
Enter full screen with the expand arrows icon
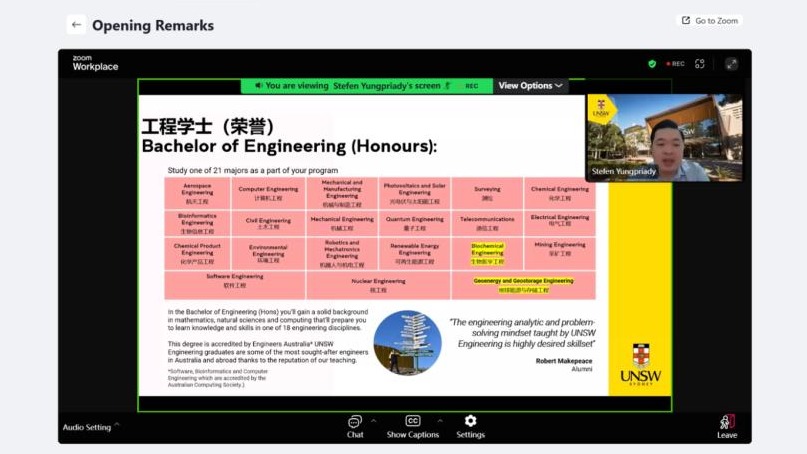tap(731, 64)
